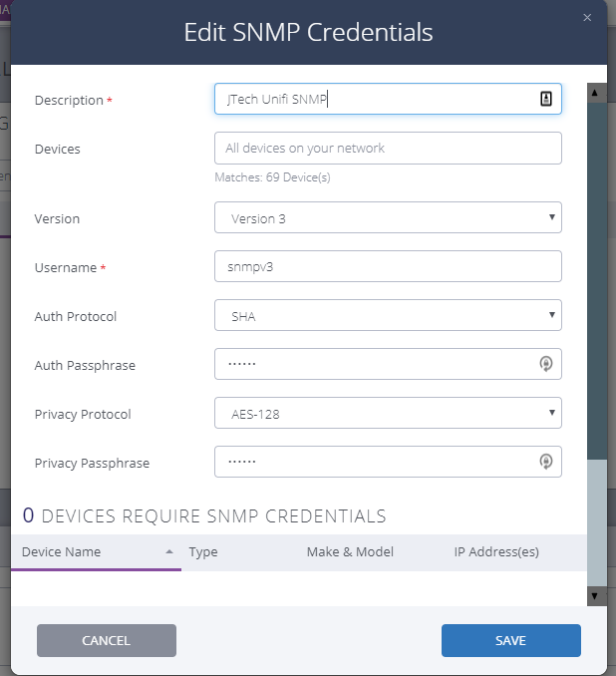
Task: Open the Privacy Protocol dropdown
Action: click(388, 413)
